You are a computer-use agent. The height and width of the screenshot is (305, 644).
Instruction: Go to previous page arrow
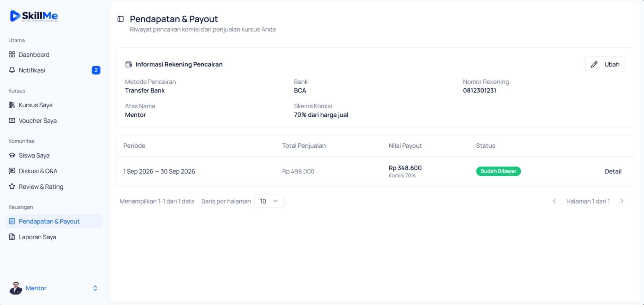coord(554,201)
